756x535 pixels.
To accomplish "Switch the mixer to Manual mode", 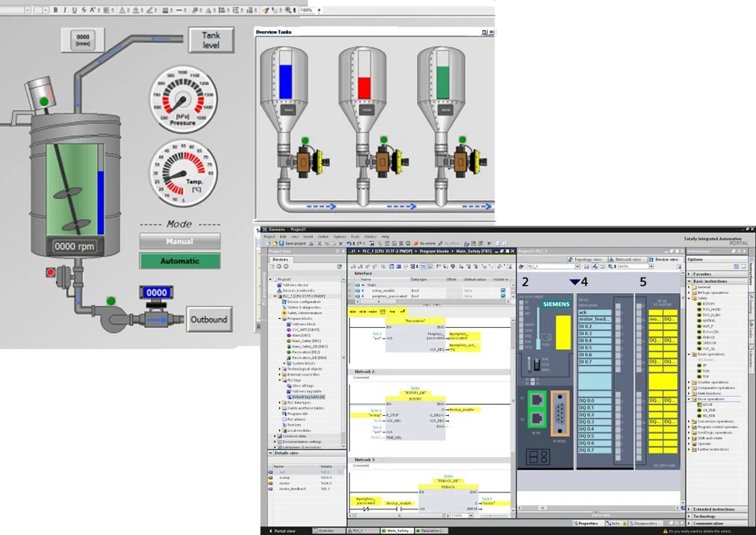I will [x=180, y=241].
